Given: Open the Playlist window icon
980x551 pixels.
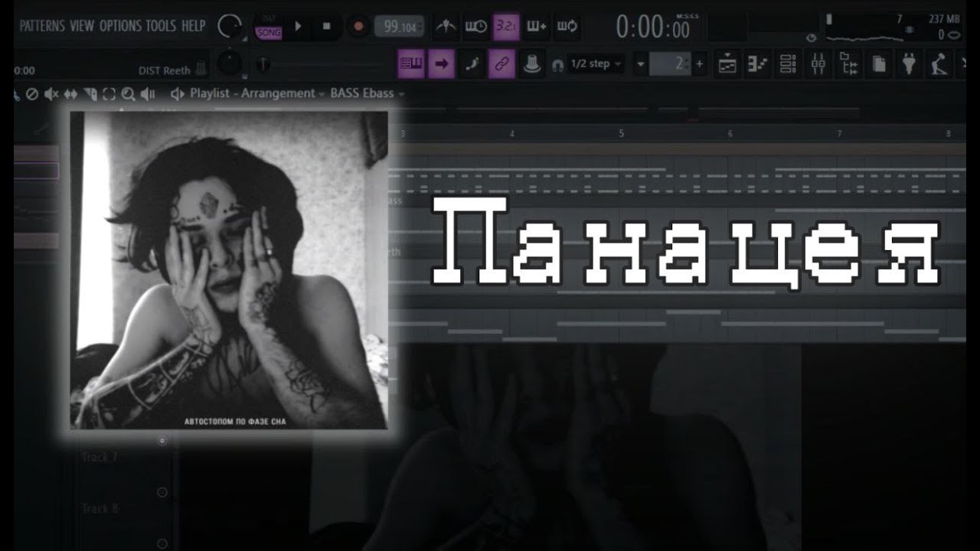Looking at the screenshot, I should coord(727,64).
